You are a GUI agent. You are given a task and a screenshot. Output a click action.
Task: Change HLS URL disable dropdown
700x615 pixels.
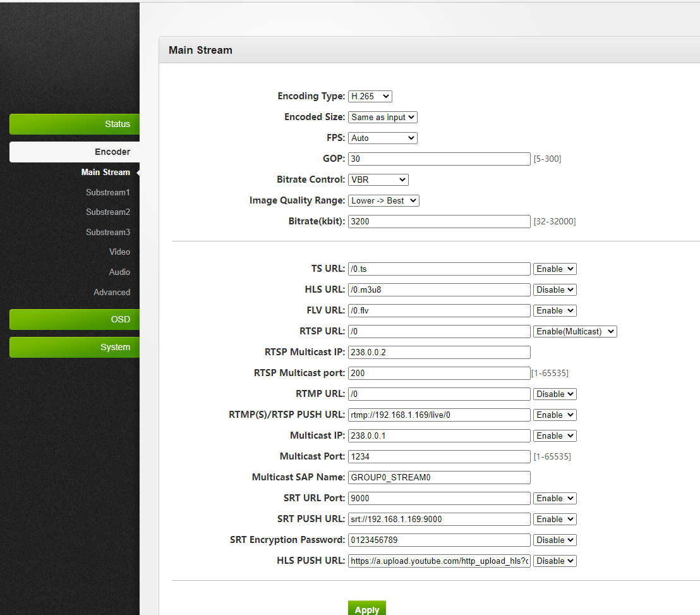[555, 290]
